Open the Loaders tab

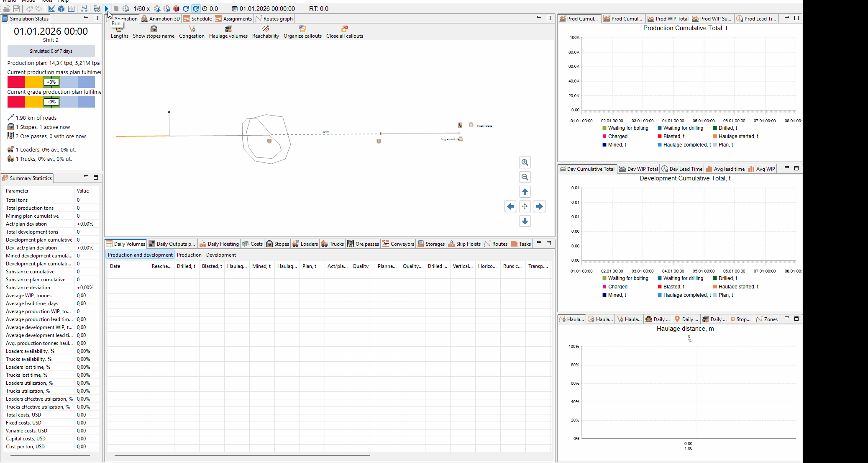click(x=305, y=244)
